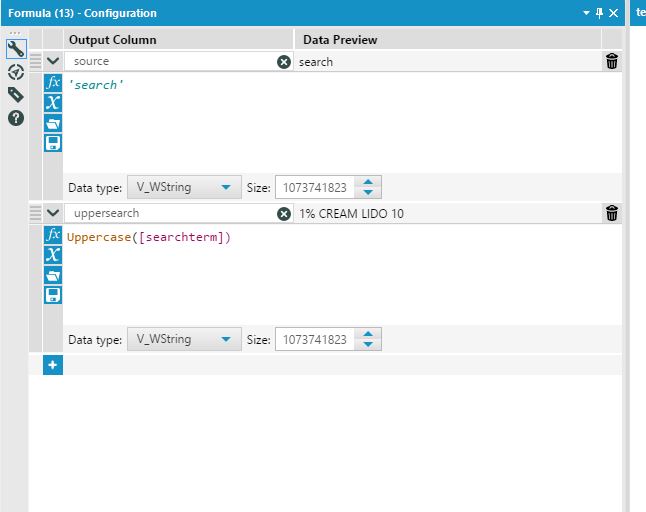
Task: Delete the uppersearch output column
Action: [612, 213]
